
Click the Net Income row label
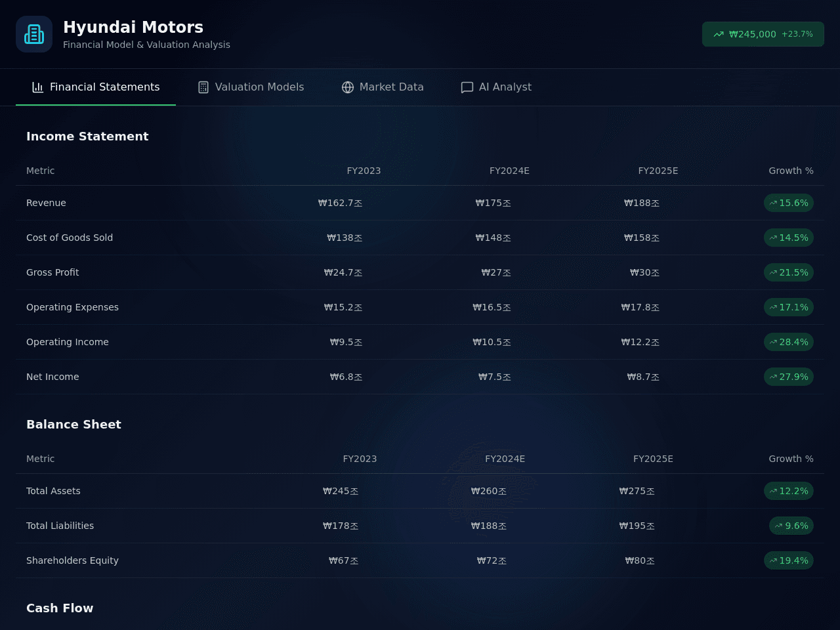[52, 377]
